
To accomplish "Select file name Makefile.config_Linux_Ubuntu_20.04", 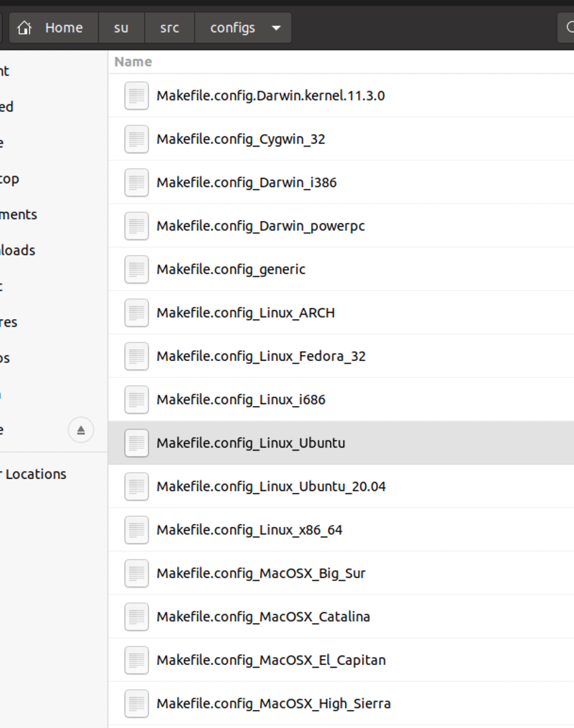I will pos(271,487).
